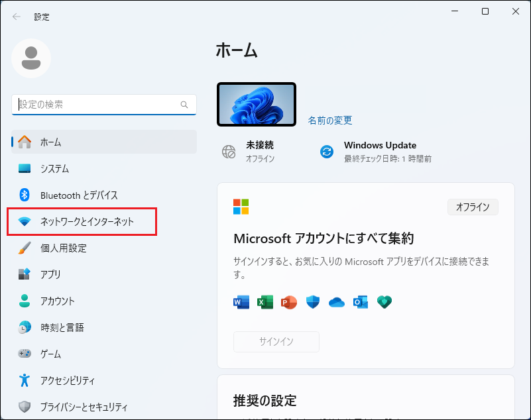Screen dimensions: 531x420
Task: Open システム settings category
Action: tap(54, 168)
